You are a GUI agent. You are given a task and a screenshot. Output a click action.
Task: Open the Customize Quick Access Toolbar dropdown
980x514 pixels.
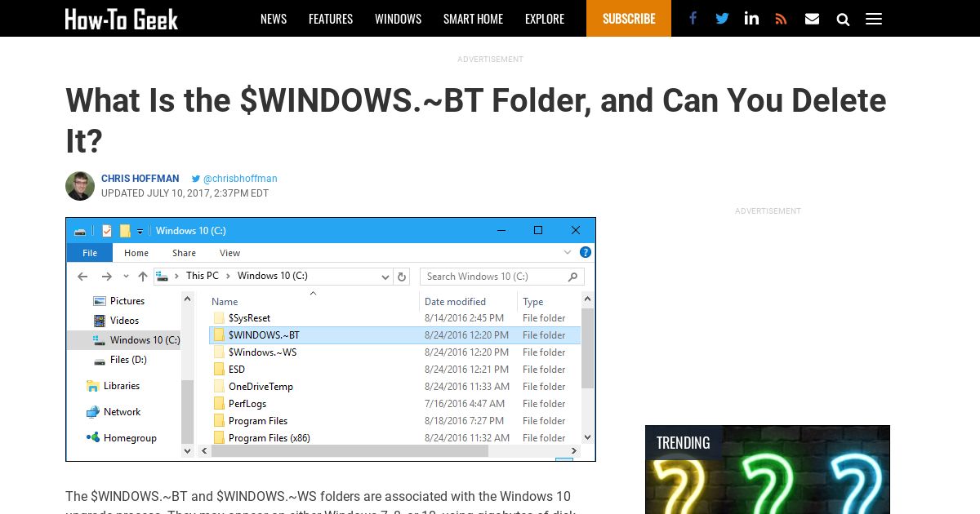[x=140, y=232]
